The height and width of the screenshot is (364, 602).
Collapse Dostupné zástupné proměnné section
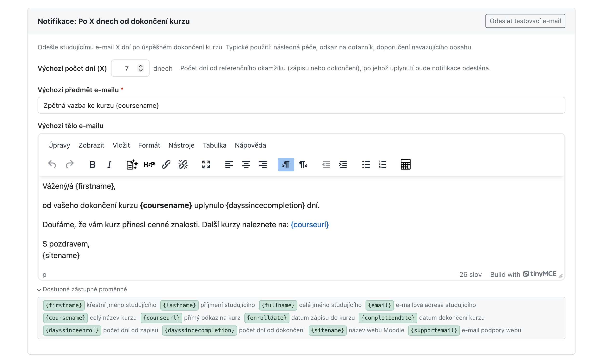click(x=82, y=289)
